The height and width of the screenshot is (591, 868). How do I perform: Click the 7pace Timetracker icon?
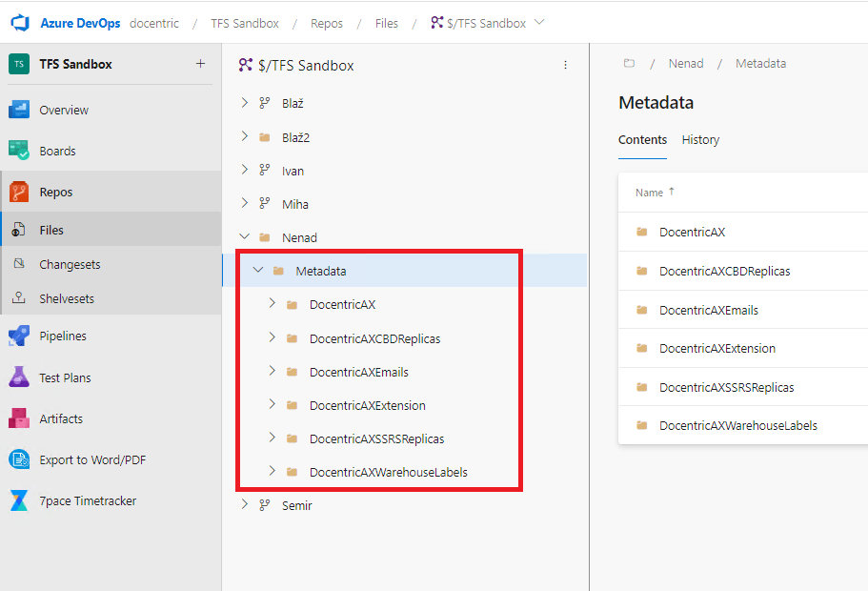[x=19, y=500]
